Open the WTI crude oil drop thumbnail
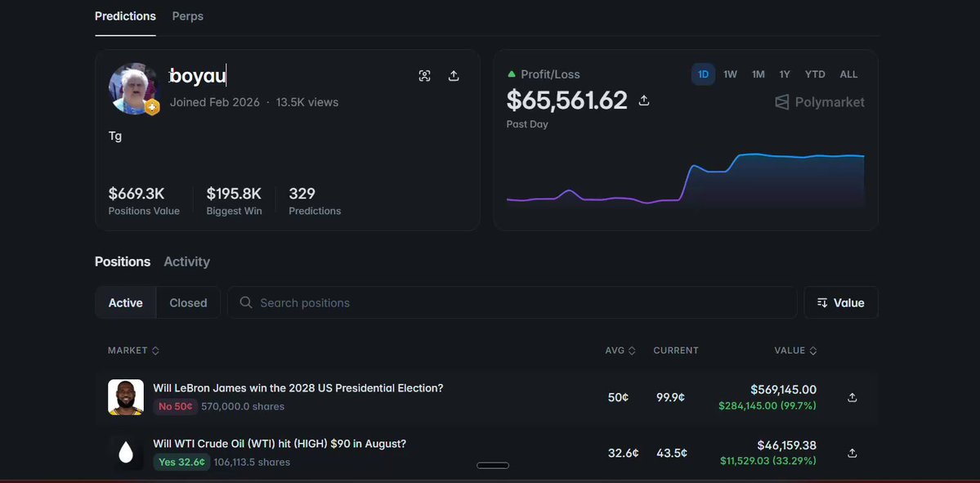Viewport: 980px width, 483px height. pyautogui.click(x=126, y=453)
